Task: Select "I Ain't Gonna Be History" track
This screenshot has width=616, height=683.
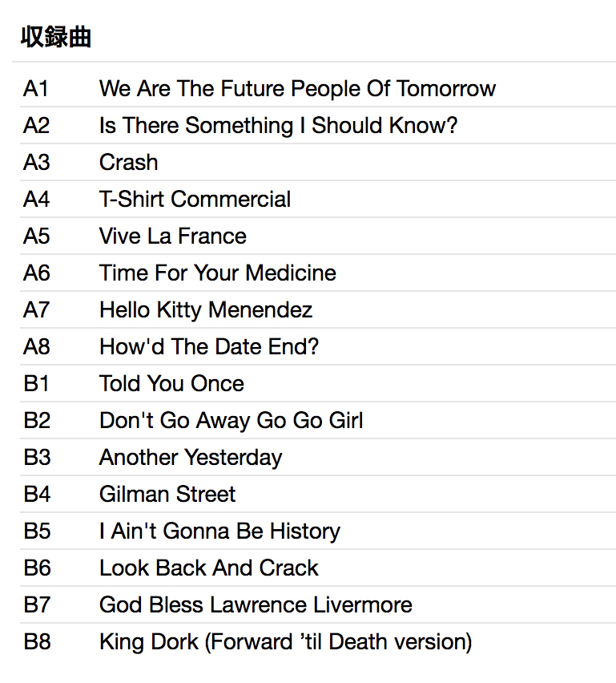Action: [x=219, y=531]
